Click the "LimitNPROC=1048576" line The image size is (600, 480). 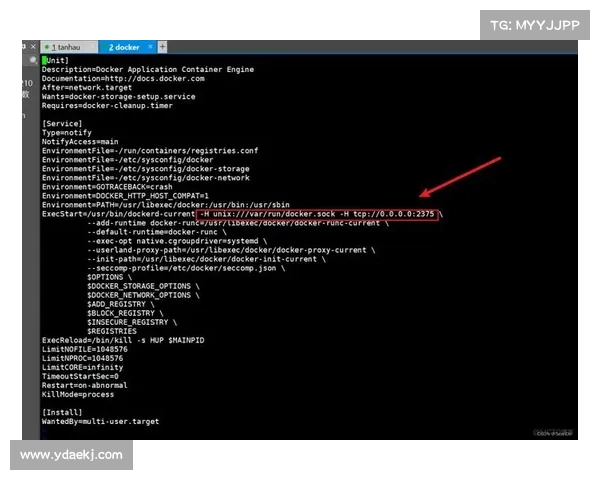pos(82,358)
